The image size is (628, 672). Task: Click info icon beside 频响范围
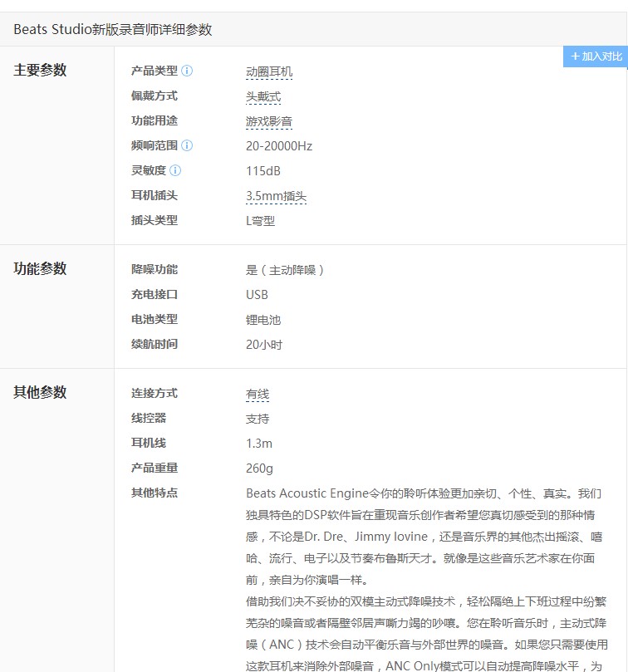[187, 145]
